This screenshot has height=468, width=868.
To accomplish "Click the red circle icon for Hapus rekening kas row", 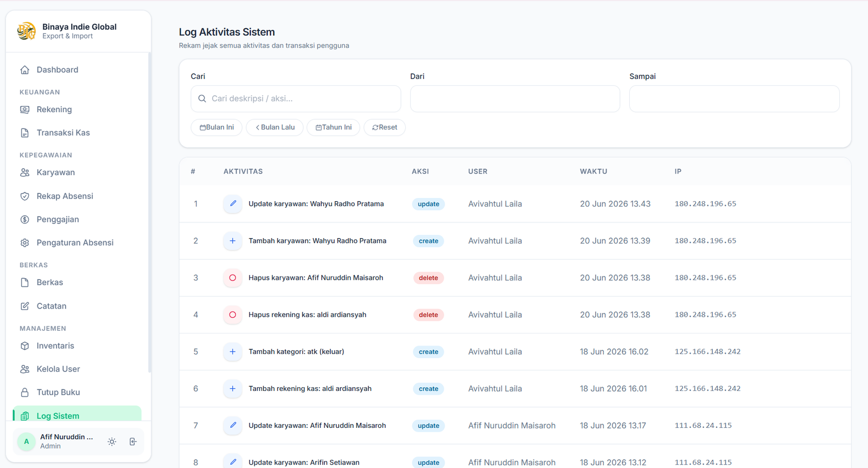I will point(233,315).
